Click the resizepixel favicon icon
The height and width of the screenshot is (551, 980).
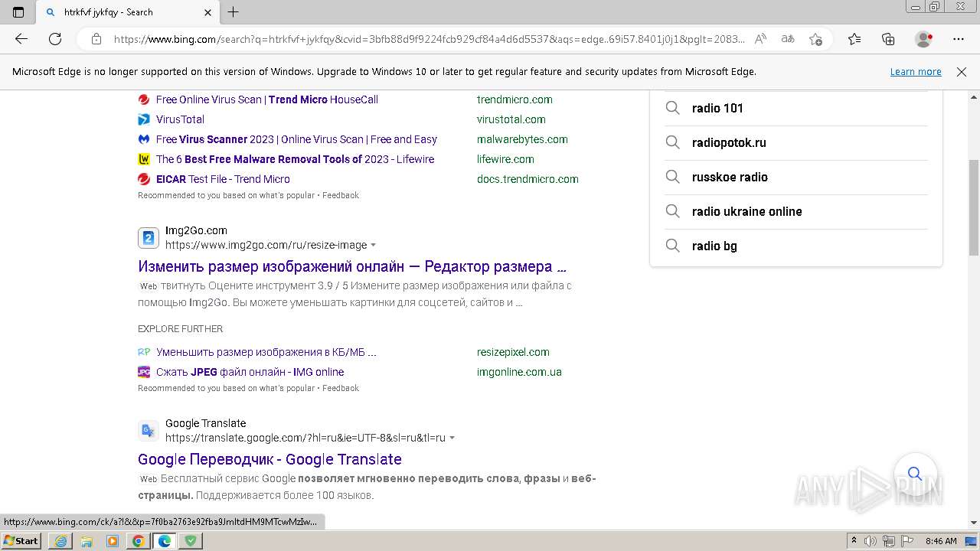coord(144,352)
